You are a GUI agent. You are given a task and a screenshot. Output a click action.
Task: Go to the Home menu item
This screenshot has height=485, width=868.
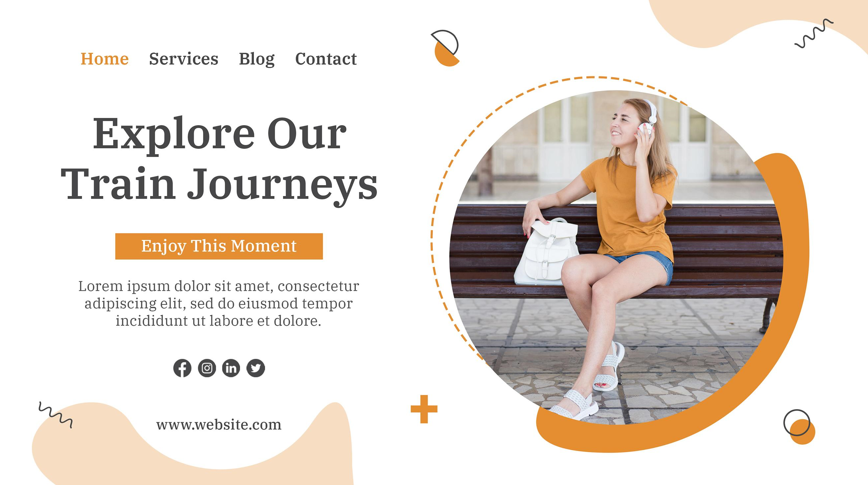coord(105,59)
